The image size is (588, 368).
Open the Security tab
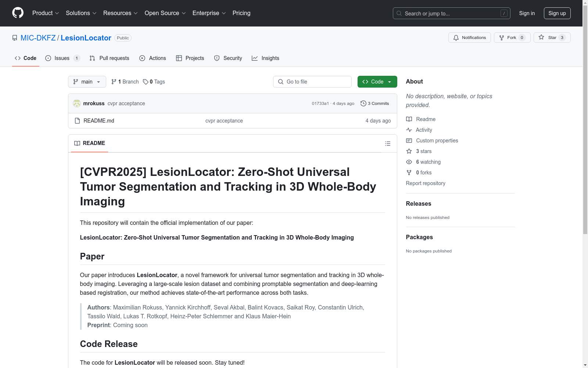tap(228, 58)
